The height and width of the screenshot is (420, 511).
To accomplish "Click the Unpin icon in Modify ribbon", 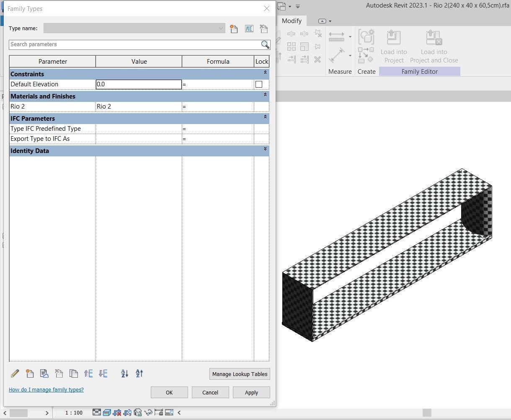I will coord(317,34).
